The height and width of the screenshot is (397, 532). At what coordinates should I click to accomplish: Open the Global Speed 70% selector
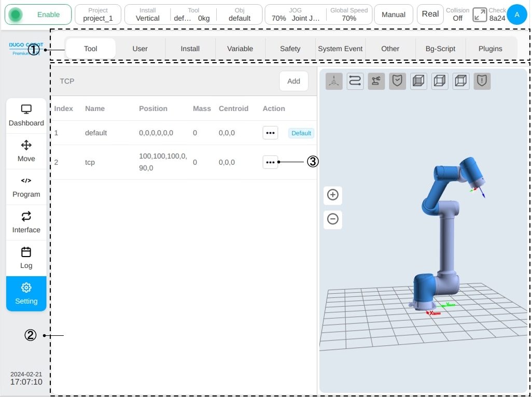tap(349, 15)
